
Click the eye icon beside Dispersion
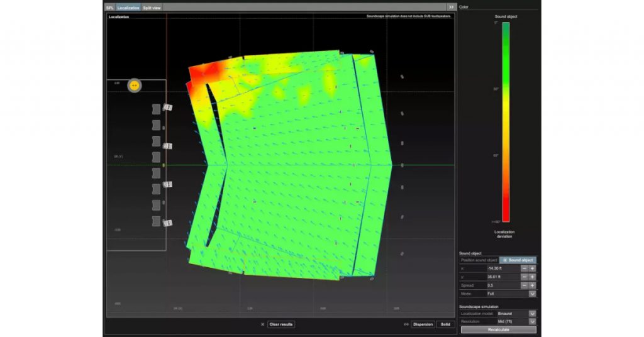[406, 324]
